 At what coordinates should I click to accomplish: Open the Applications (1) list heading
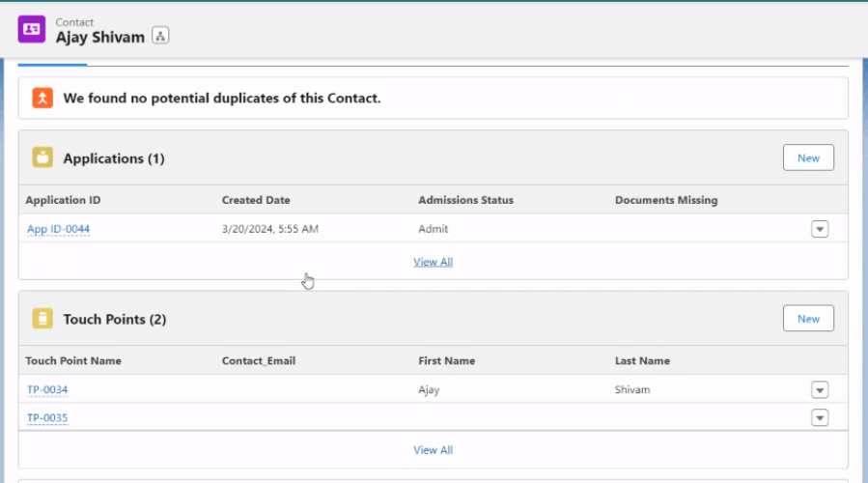point(114,158)
